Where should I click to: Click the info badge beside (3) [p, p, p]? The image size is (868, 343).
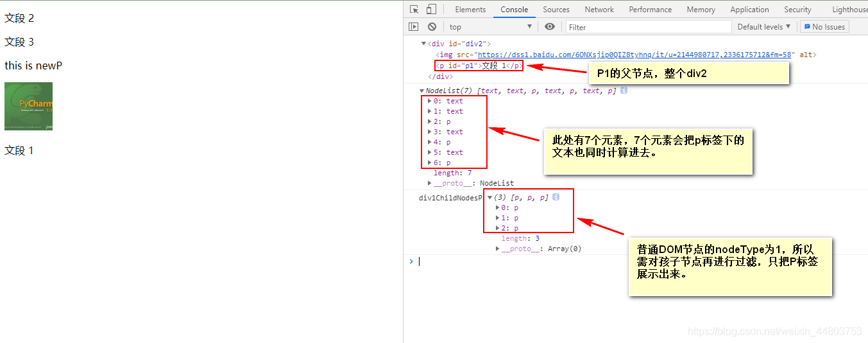click(x=556, y=197)
